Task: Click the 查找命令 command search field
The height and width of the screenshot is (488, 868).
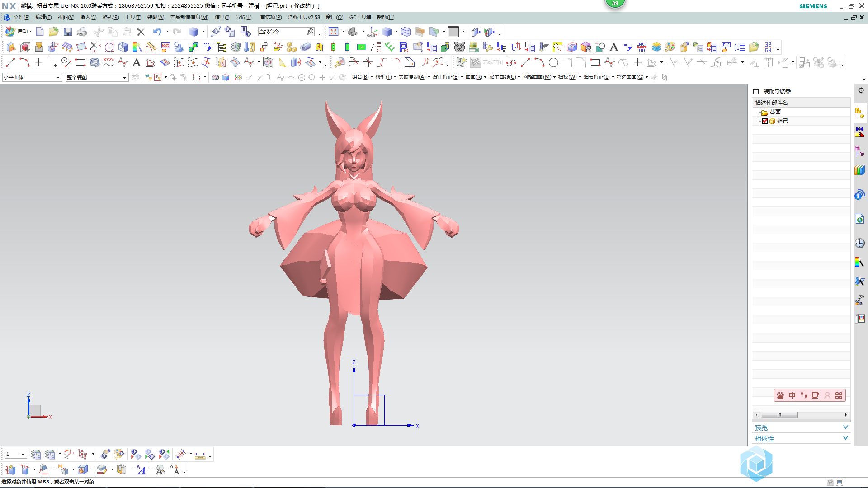Action: pyautogui.click(x=286, y=32)
